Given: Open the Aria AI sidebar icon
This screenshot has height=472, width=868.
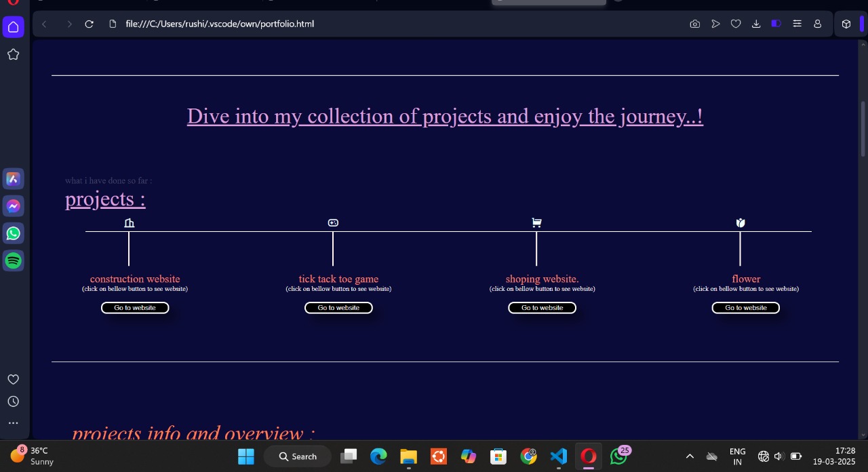Looking at the screenshot, I should [13, 179].
